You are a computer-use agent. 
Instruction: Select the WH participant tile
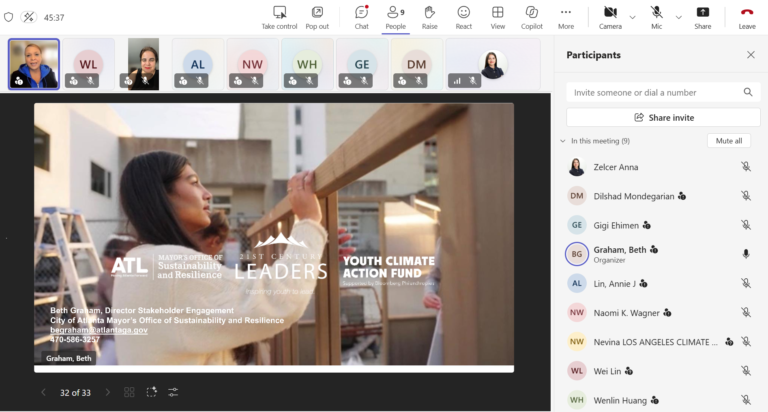click(x=307, y=64)
